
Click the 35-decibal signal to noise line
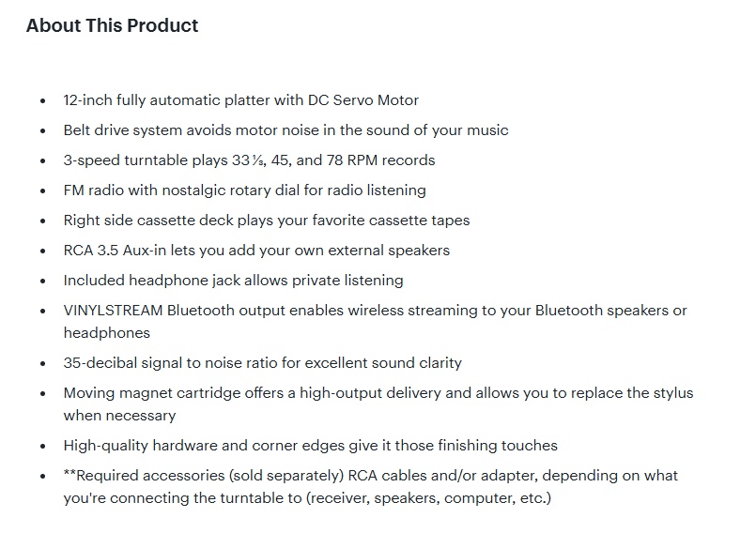[x=262, y=363]
